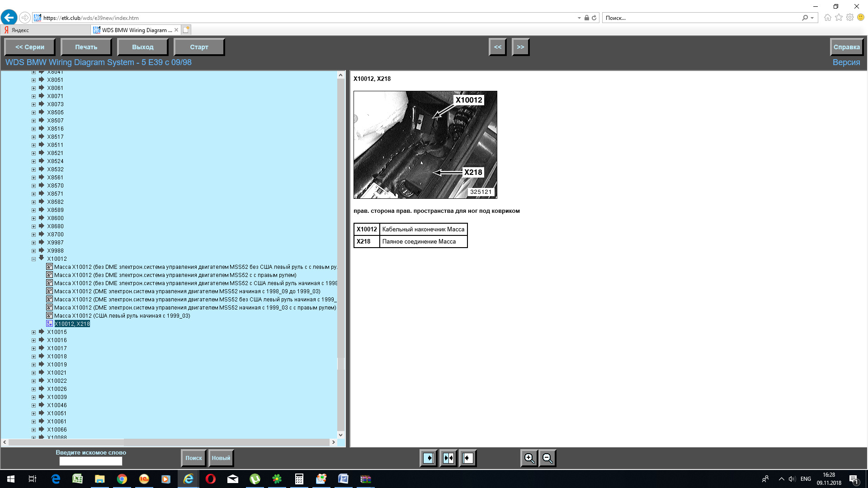Close the WDS BMW Wiring Diagram tab
This screenshot has width=868, height=488.
tap(176, 30)
